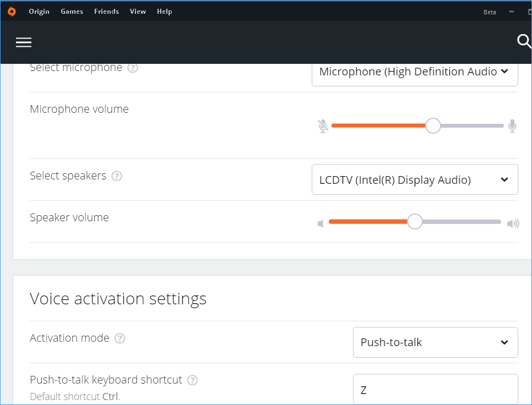Click the muted microphone icon beside mic slider

click(x=323, y=125)
